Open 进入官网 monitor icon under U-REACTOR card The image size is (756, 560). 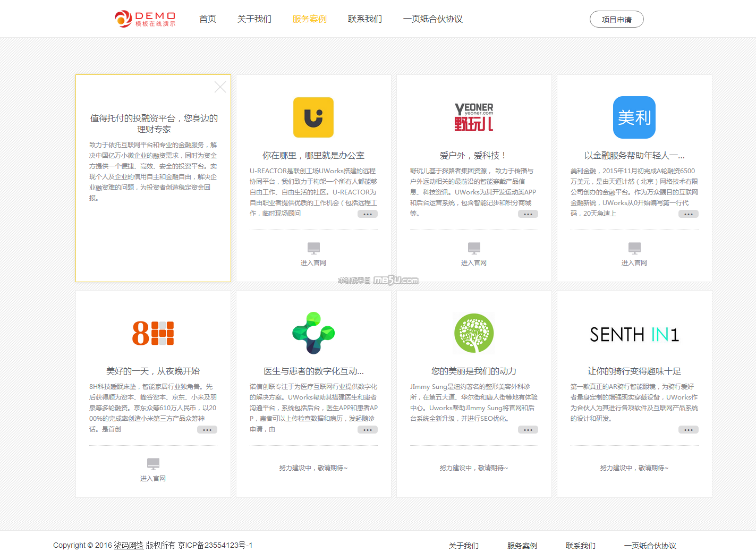tap(313, 248)
